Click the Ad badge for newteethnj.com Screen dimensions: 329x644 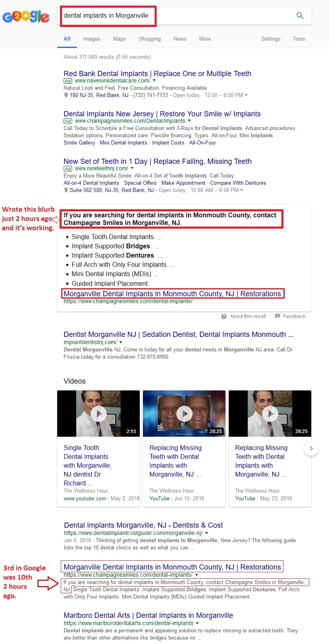68,169
